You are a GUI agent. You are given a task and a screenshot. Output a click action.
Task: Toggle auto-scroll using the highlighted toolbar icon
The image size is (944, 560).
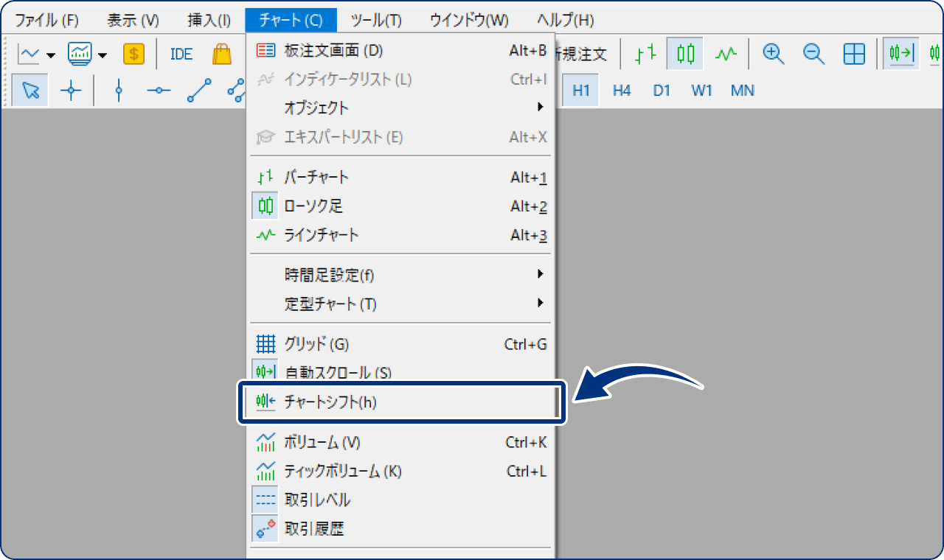click(900, 53)
